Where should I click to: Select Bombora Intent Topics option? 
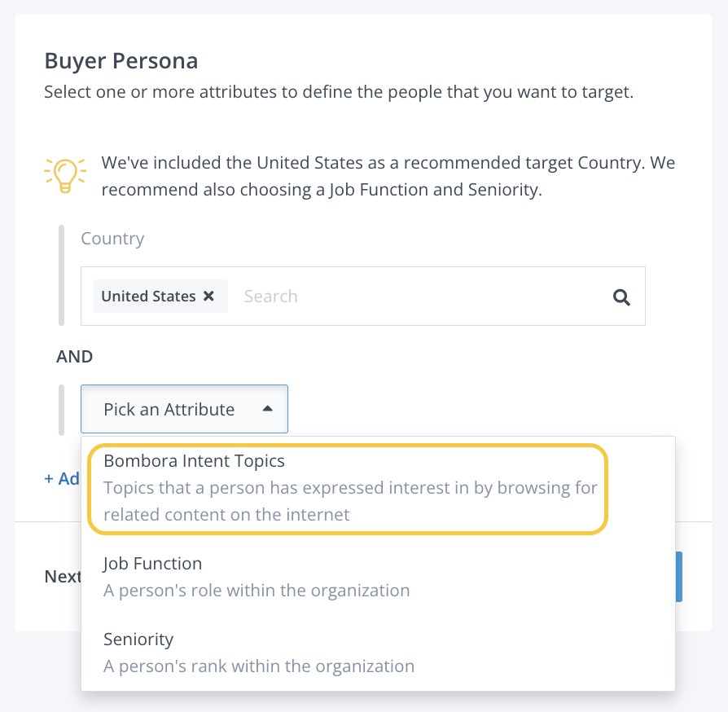click(x=194, y=461)
